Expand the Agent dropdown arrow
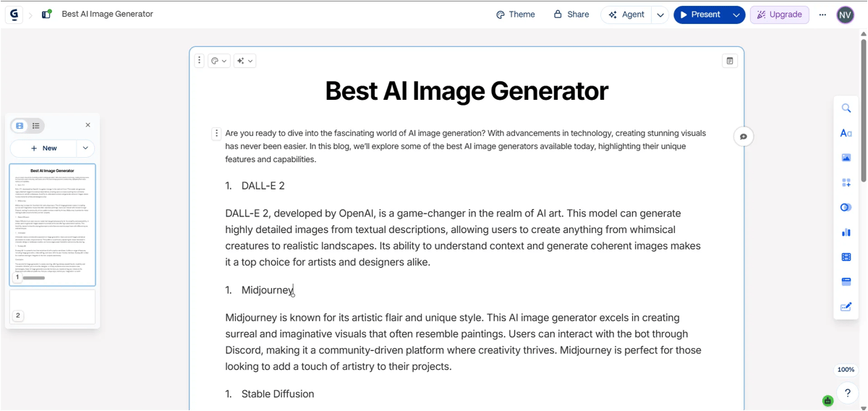 [660, 14]
